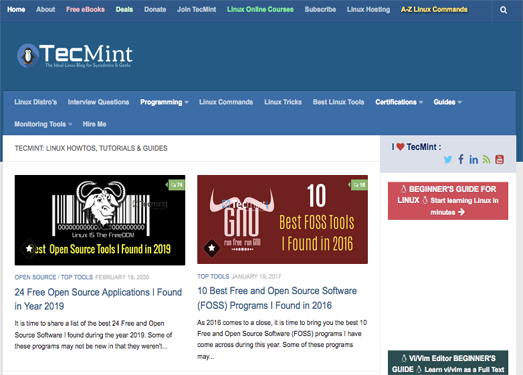Open the RSS feed icon
Image resolution: width=523 pixels, height=375 pixels.
487,159
